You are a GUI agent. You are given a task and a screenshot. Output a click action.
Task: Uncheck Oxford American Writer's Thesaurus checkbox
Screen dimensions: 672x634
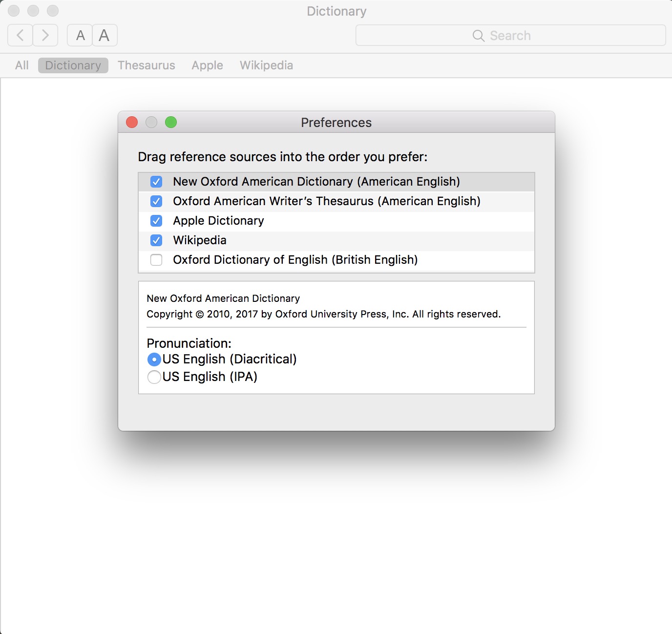[x=156, y=201]
